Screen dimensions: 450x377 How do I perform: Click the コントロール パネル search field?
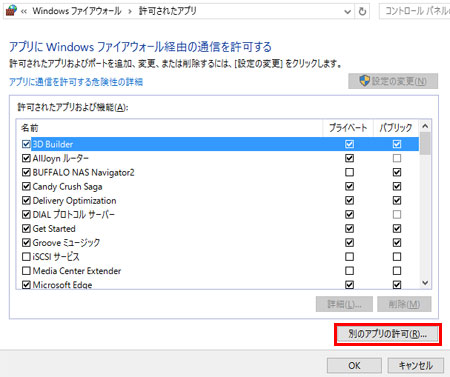click(x=415, y=11)
